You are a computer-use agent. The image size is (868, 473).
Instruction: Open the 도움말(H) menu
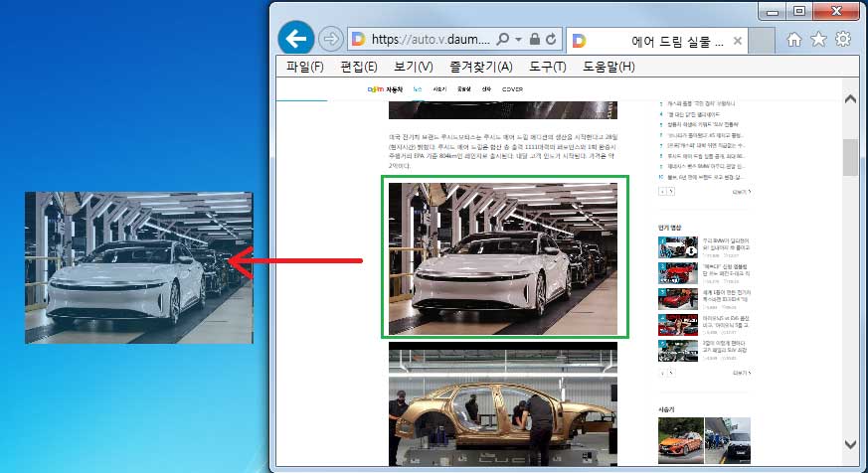(x=608, y=67)
